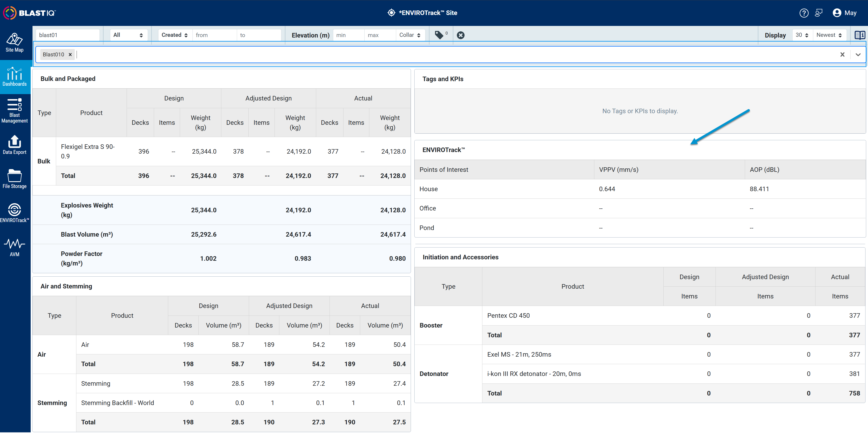Click the Elevation (m) label
This screenshot has width=868, height=433.
pos(310,35)
